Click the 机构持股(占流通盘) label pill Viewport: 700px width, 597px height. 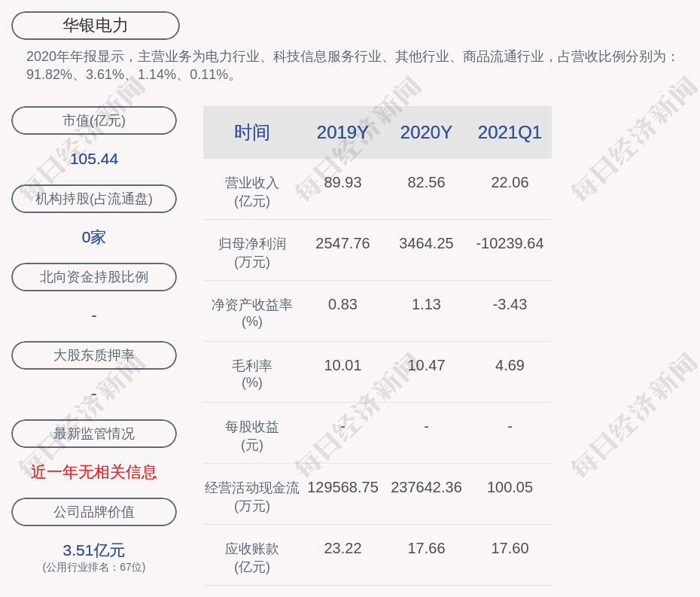pyautogui.click(x=94, y=199)
